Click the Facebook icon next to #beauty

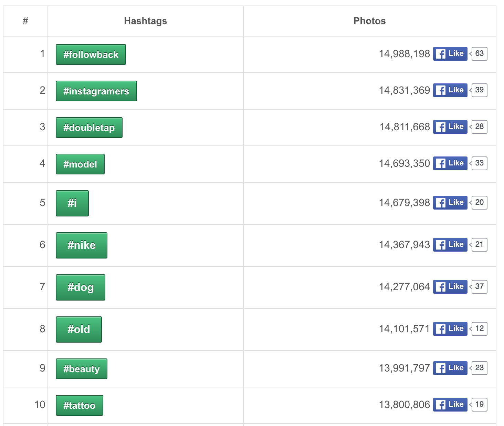pyautogui.click(x=440, y=368)
